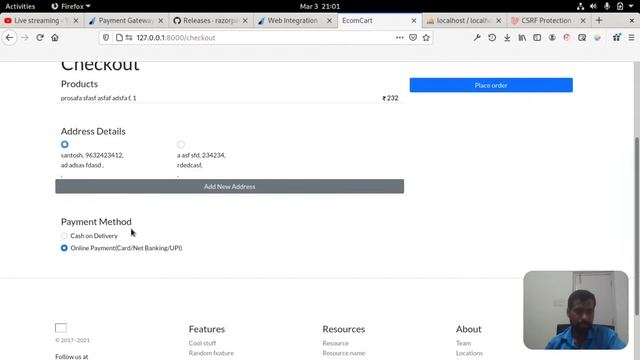Screen dimensions: 640x360
Task: Bookmark this page with the star icon
Action: point(427,38)
